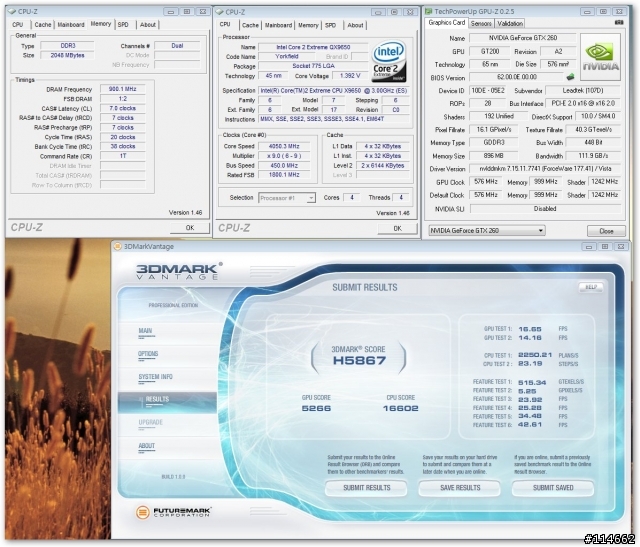
Task: Open About tab in middle CPU-Z window
Action: coord(355,25)
